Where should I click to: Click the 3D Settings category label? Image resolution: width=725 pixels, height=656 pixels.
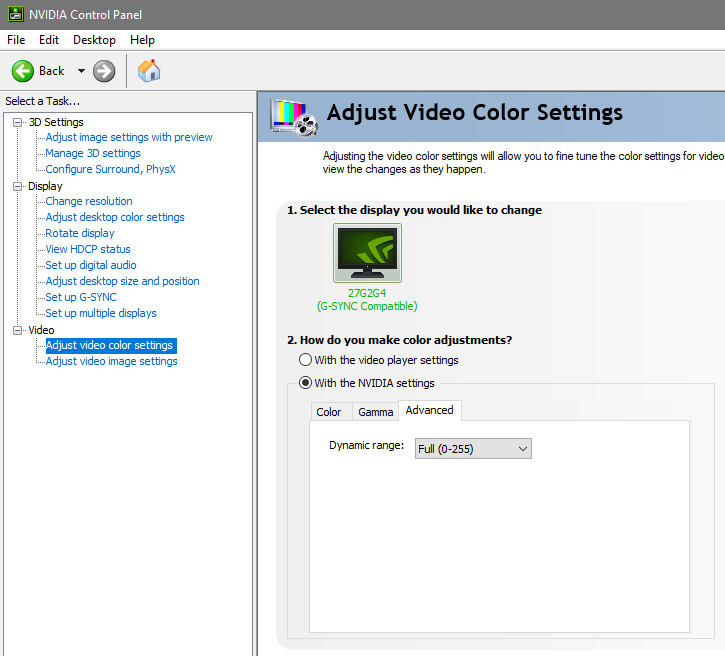click(56, 123)
